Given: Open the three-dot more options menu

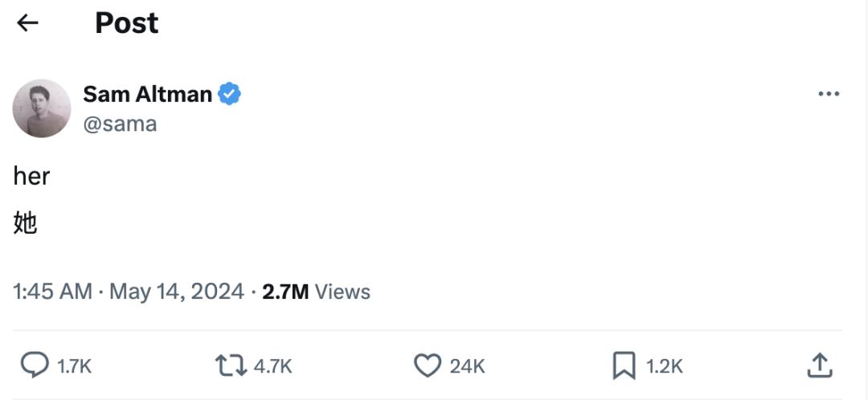Looking at the screenshot, I should click(828, 94).
